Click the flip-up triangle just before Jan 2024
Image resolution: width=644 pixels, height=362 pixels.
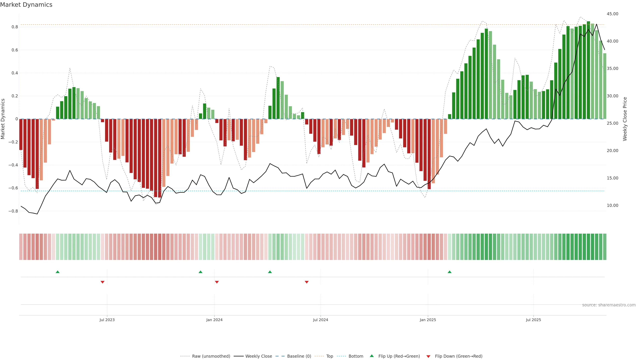[201, 272]
